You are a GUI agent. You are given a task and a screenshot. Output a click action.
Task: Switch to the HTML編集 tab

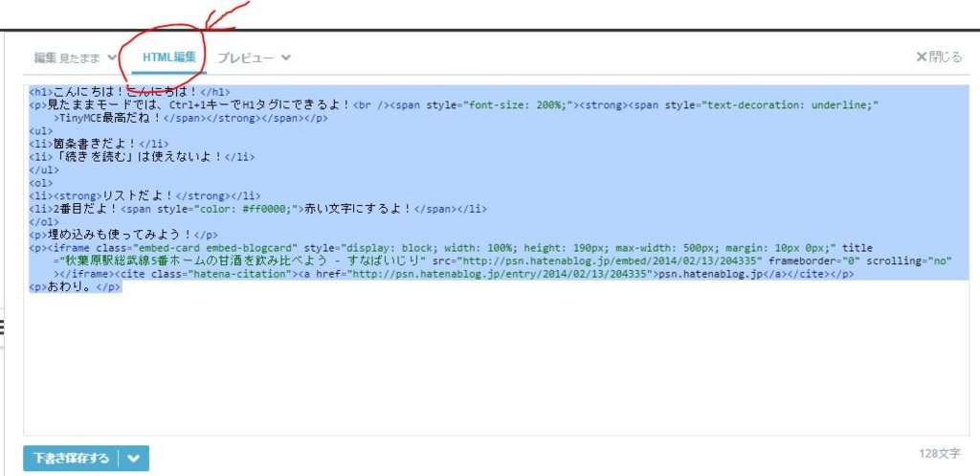(168, 57)
